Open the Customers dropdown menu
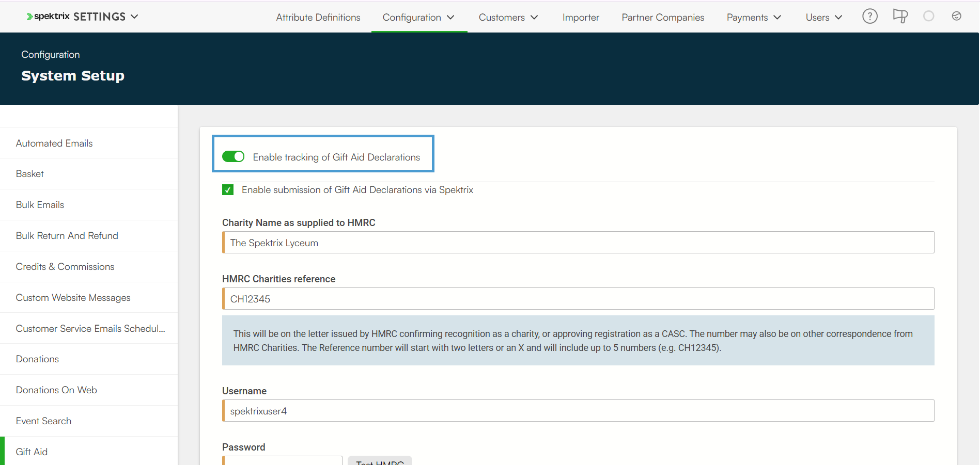The width and height of the screenshot is (980, 465). click(x=508, y=18)
